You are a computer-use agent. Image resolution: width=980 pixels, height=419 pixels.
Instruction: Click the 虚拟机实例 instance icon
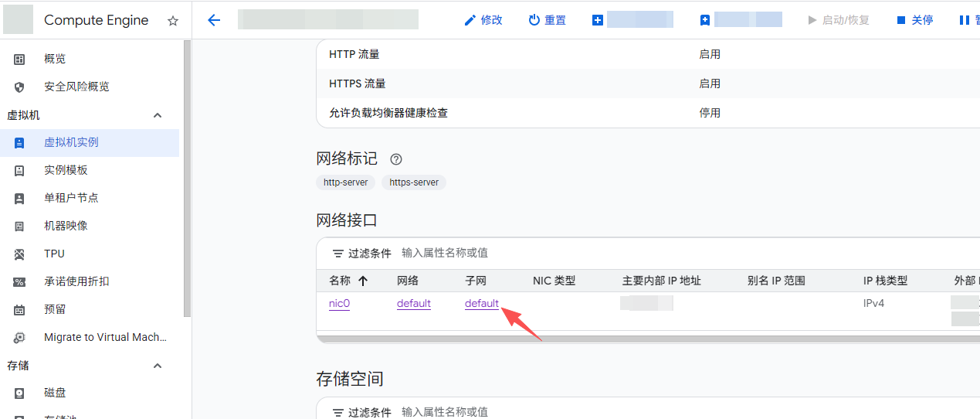19,142
